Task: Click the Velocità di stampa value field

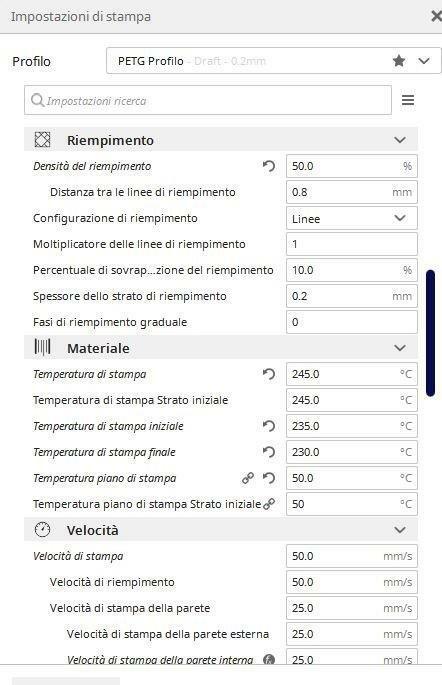Action: point(352,556)
